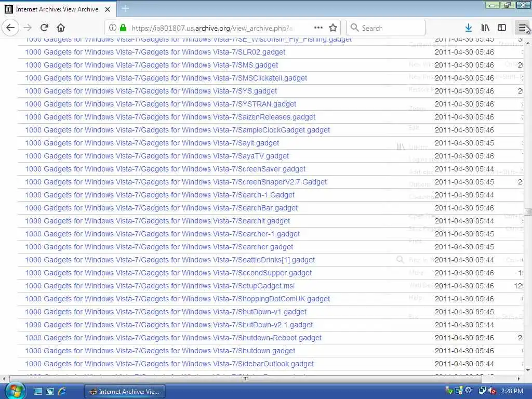The height and width of the screenshot is (399, 532).
Task: Open Switch between windows quick launch icon
Action: pos(50,392)
